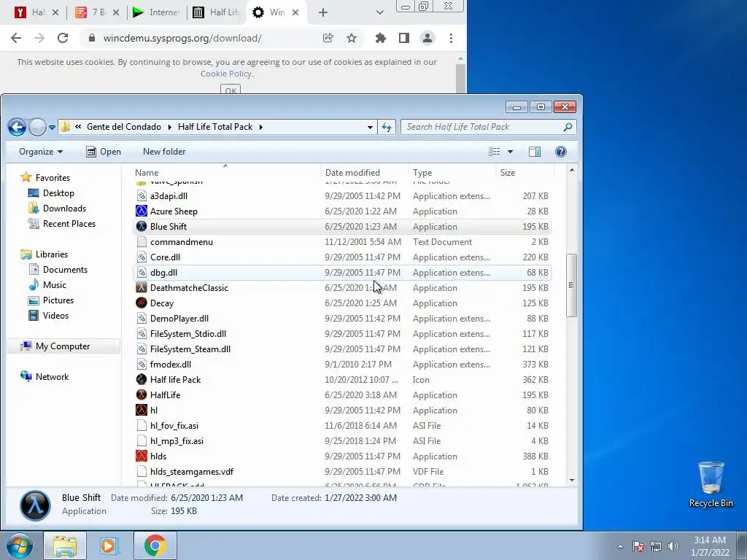Open Chrome profile avatar menu

tap(427, 38)
